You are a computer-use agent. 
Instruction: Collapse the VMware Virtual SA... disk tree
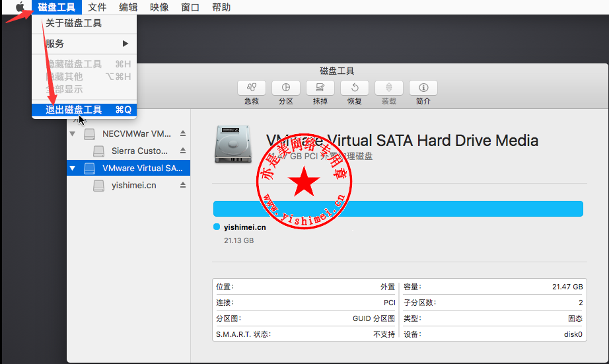tap(72, 168)
